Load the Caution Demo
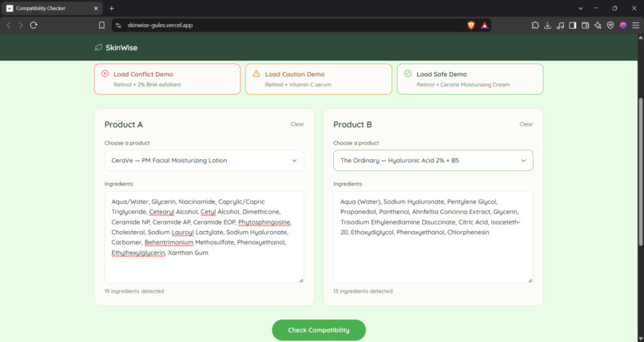Image resolution: width=644 pixels, height=342 pixels. click(319, 79)
